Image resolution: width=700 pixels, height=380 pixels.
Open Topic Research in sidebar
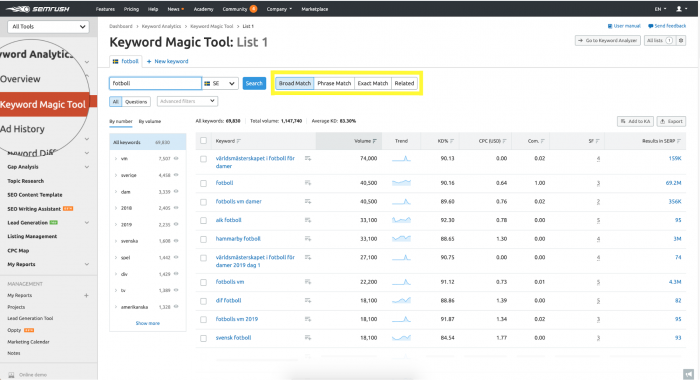[25, 181]
